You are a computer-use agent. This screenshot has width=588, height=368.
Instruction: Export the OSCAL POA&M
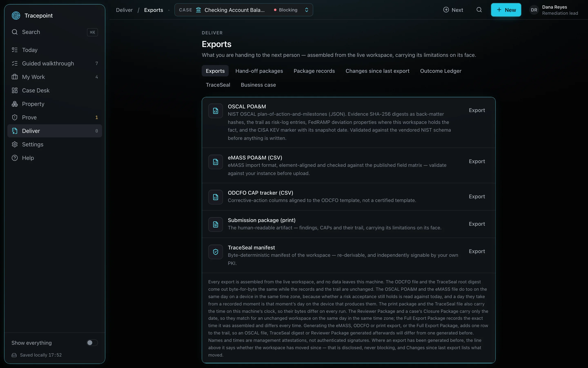click(477, 110)
